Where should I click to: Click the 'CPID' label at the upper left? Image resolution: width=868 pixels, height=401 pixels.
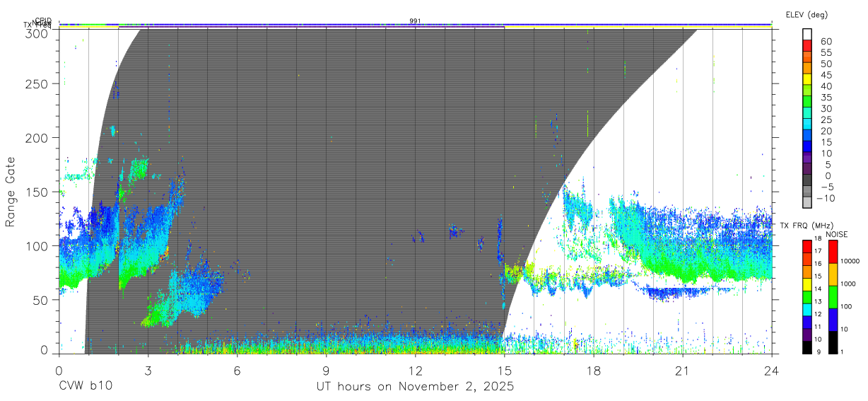pyautogui.click(x=43, y=21)
